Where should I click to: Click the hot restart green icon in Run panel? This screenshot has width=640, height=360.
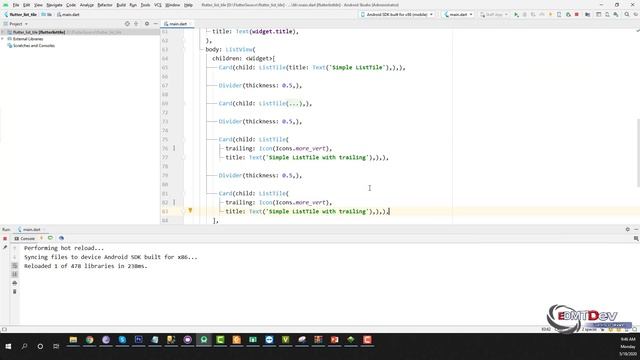[x=50, y=238]
